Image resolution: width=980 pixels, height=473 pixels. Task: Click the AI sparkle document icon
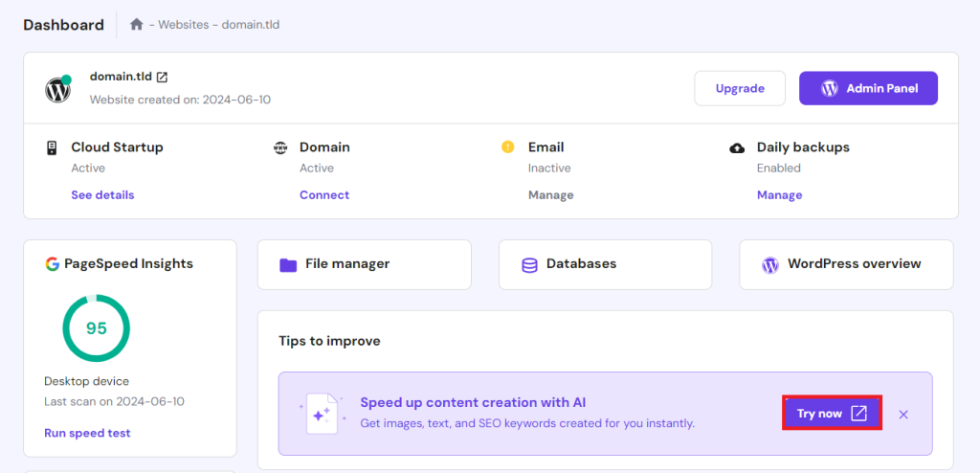tap(321, 413)
